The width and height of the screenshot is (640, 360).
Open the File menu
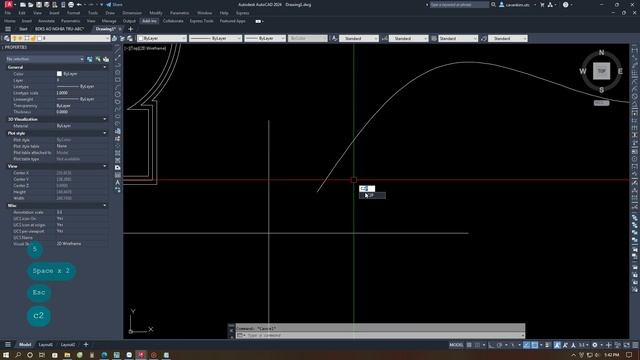(x=8, y=13)
